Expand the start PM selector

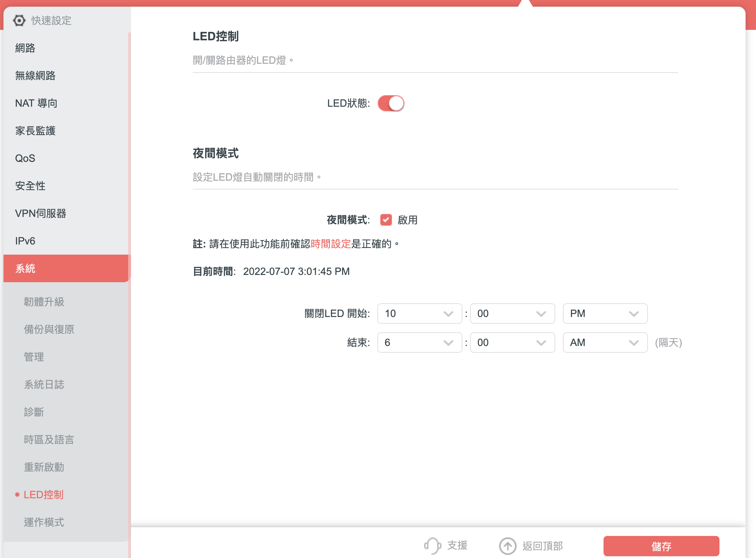(605, 314)
